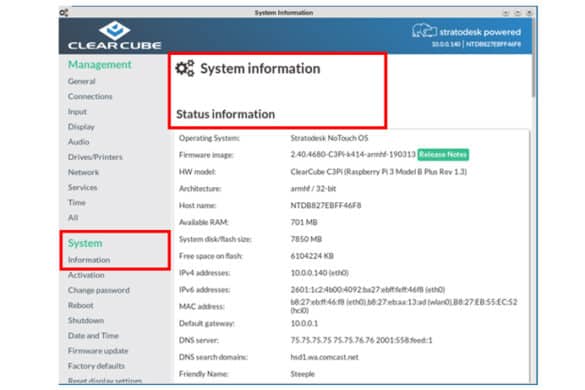Choose Reboot from System menu
The image size is (585, 390).
[81, 305]
